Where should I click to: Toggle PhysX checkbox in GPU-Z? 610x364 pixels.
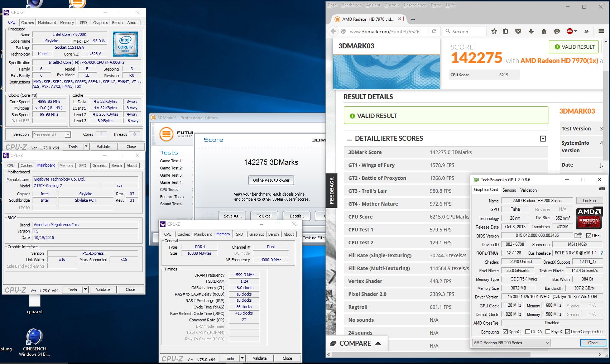click(x=548, y=332)
